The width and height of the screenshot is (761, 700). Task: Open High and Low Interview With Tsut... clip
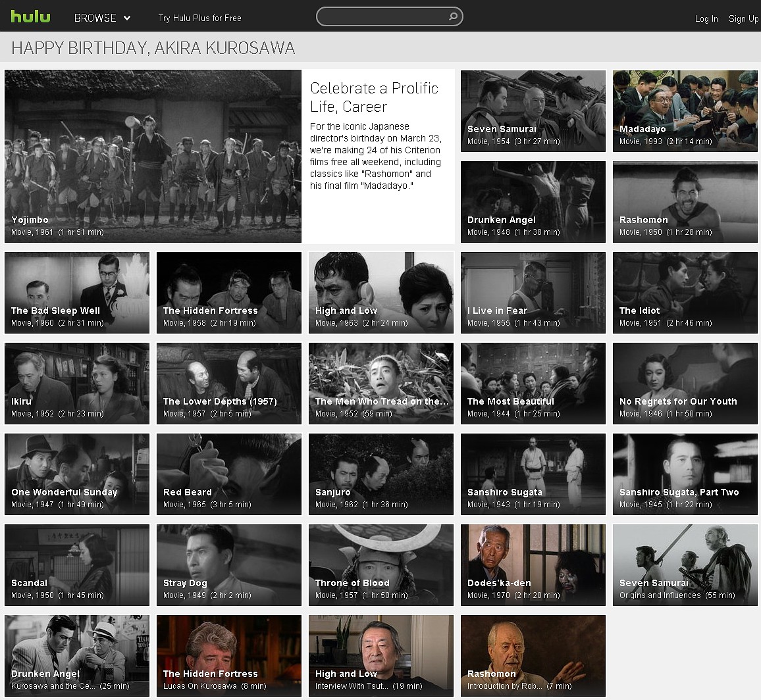tap(381, 656)
